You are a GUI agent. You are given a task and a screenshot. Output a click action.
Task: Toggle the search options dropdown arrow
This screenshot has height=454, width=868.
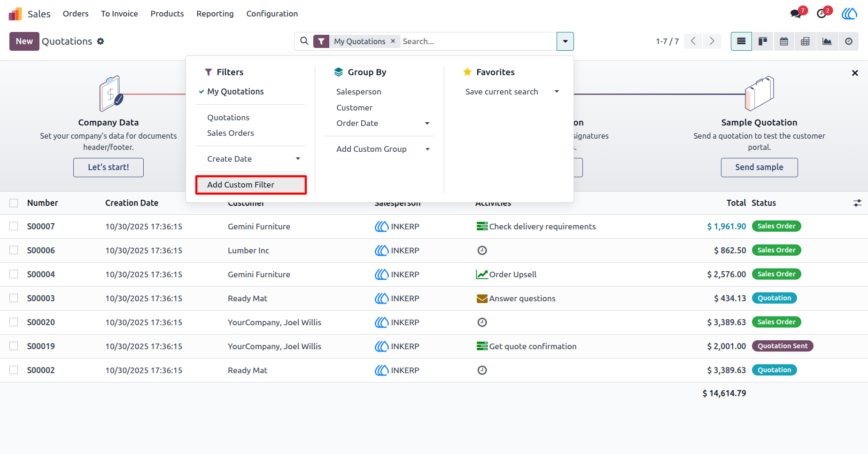pos(565,41)
